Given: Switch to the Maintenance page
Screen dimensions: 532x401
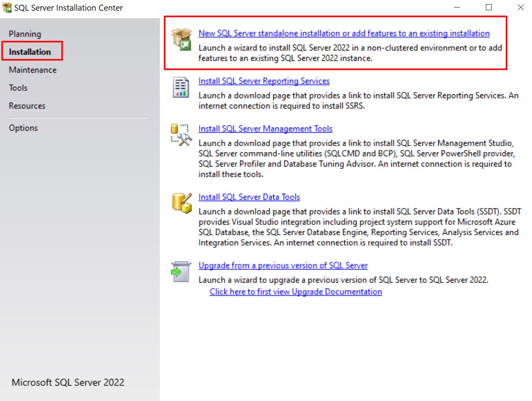Looking at the screenshot, I should point(33,70).
